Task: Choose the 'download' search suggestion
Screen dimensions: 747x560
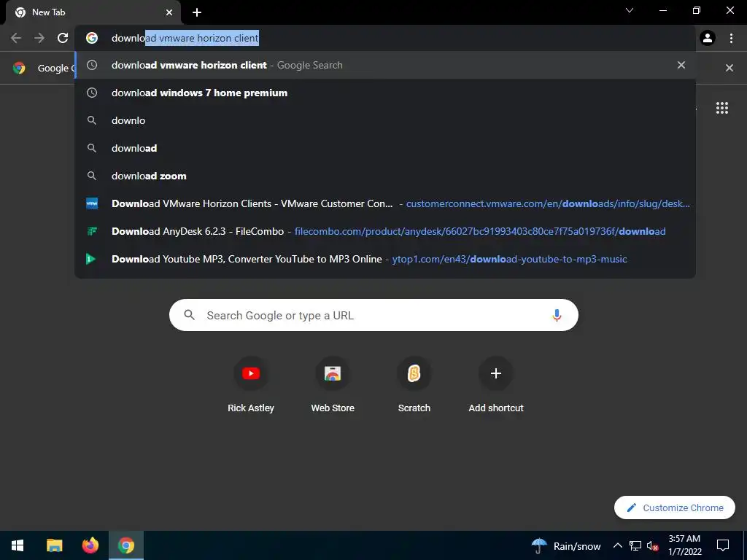Action: point(385,148)
